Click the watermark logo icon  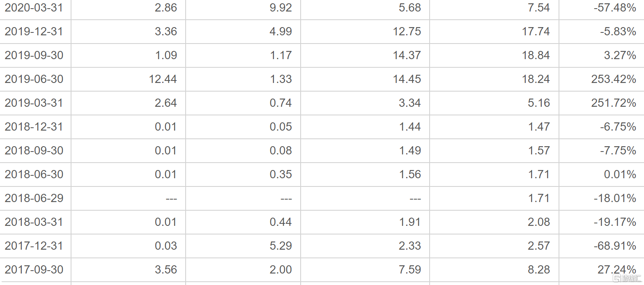616,279
